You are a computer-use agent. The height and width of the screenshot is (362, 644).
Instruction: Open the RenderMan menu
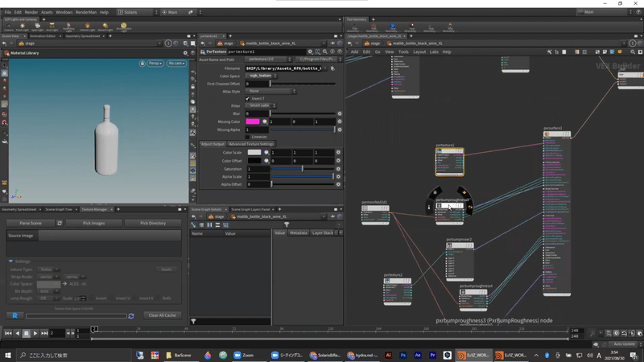pos(85,12)
